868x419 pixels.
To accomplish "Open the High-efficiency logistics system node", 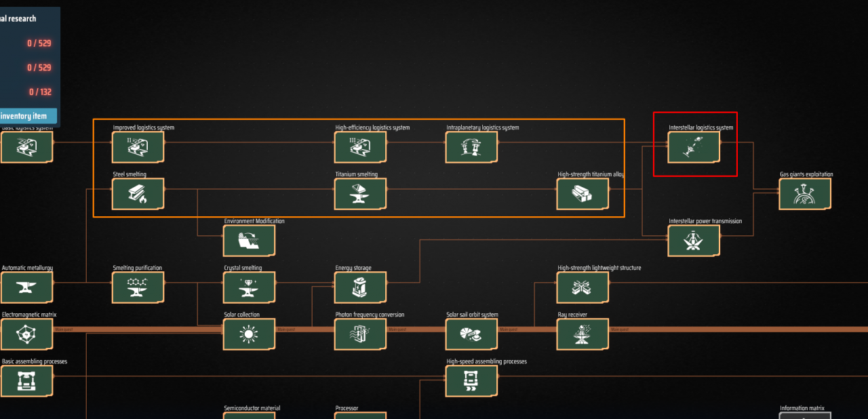I will (360, 147).
